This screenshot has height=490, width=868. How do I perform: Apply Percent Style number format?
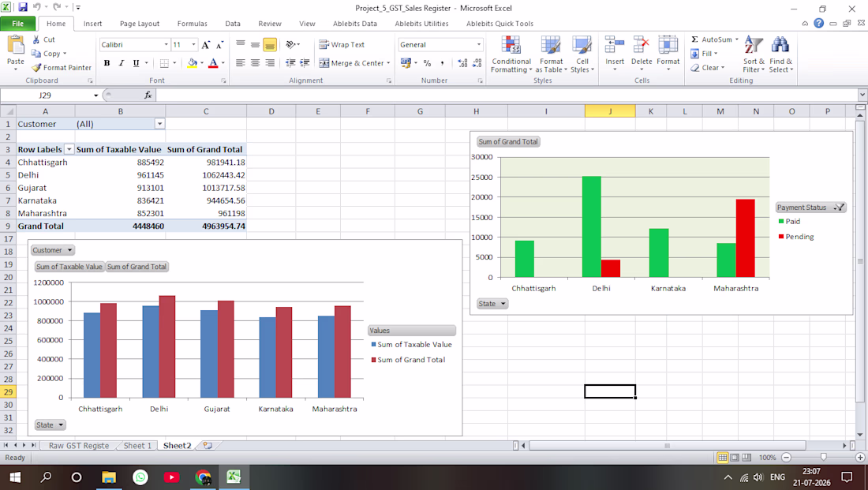click(x=428, y=63)
